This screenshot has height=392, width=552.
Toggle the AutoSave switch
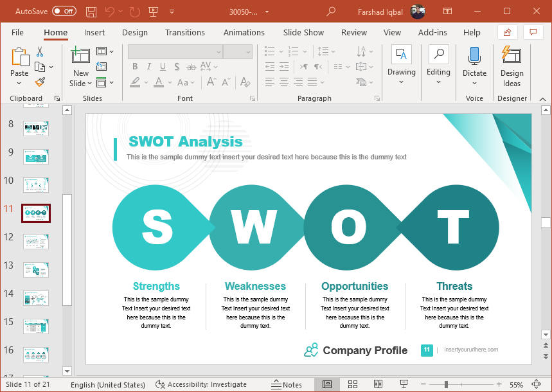64,12
